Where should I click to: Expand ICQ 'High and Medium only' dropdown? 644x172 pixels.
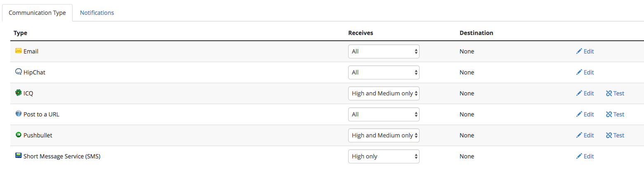(x=384, y=93)
